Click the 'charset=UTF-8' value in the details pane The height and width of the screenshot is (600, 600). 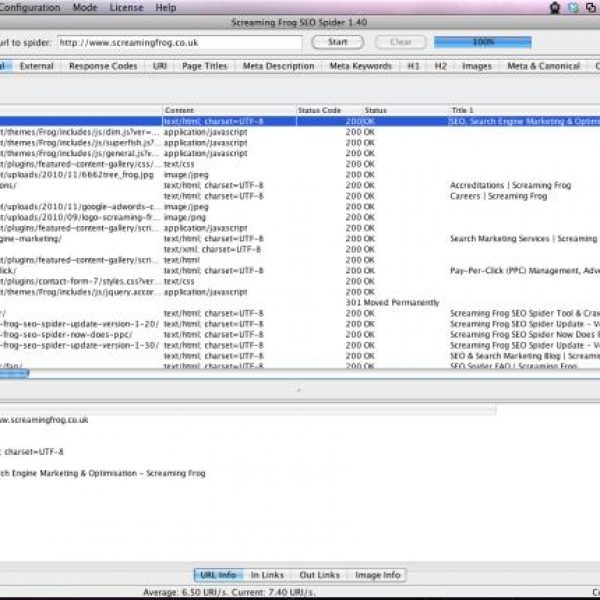33,452
